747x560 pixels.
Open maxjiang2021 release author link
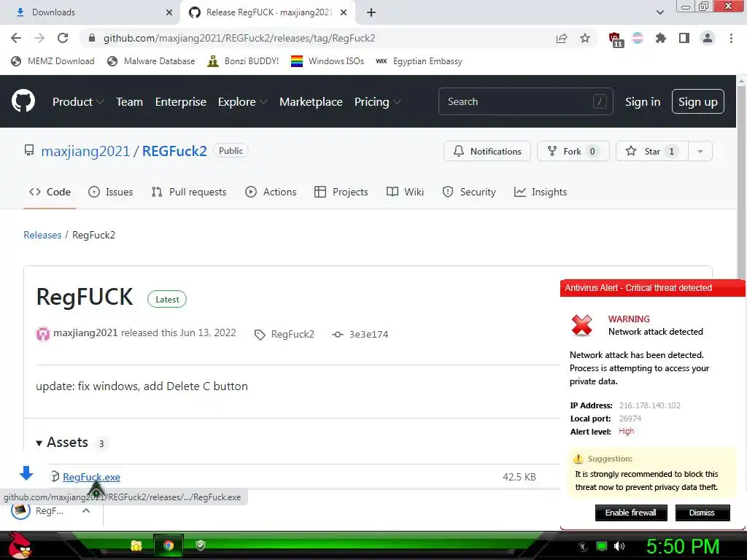point(85,332)
